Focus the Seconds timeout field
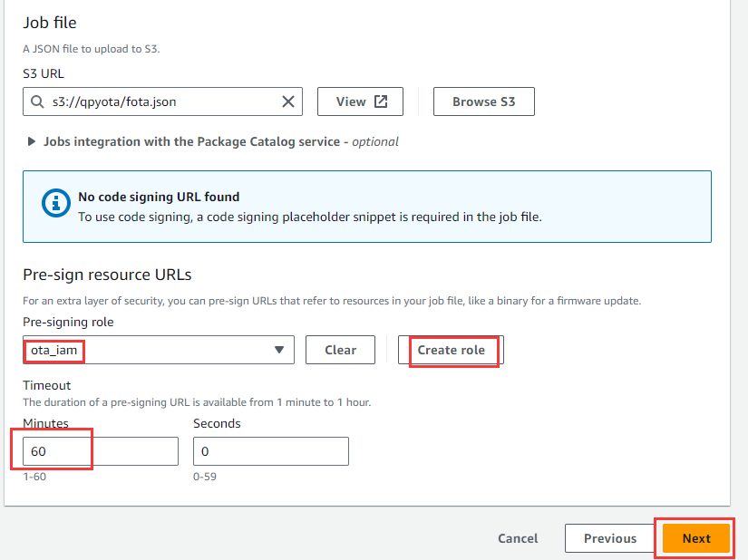The width and height of the screenshot is (748, 560). 271,451
